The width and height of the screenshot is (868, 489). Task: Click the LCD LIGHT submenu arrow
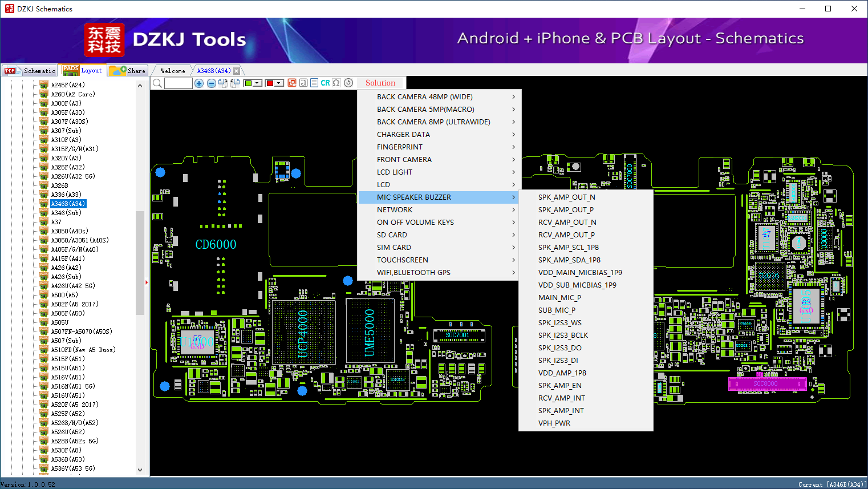(x=513, y=172)
